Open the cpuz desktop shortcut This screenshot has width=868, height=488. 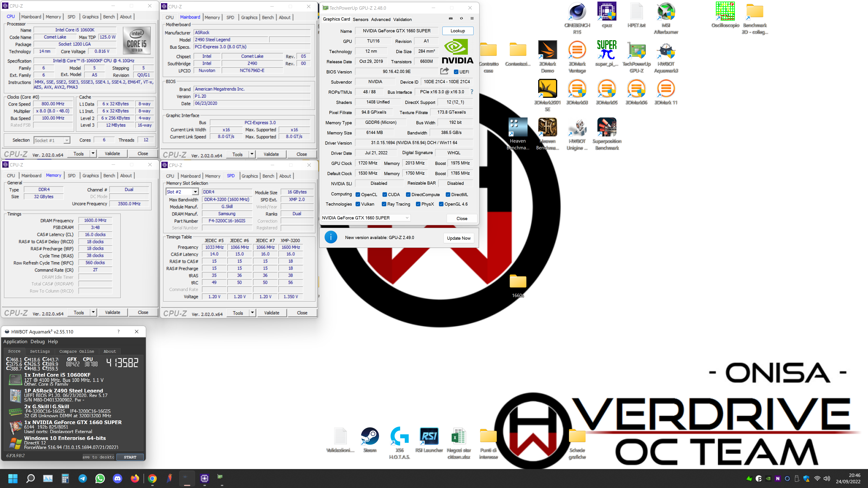606,15
